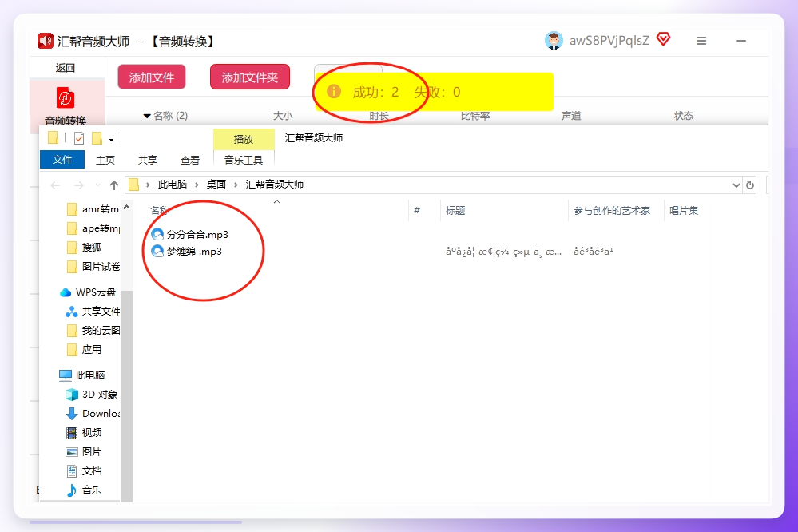798x532 pixels.
Task: Select 视频 in navigation pane
Action: coord(85,432)
